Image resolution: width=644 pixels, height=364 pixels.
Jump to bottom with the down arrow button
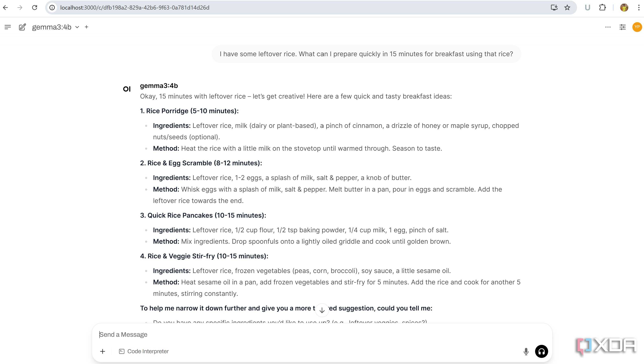(x=322, y=310)
